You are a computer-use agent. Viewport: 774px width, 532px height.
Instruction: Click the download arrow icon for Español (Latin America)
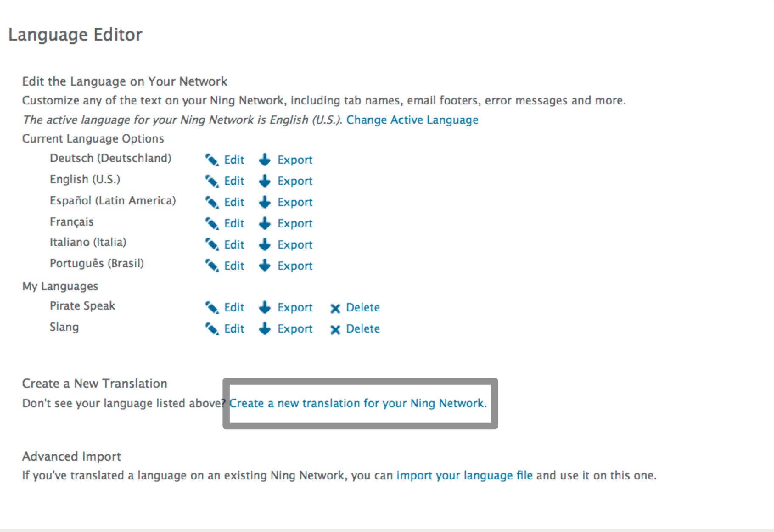tap(265, 202)
